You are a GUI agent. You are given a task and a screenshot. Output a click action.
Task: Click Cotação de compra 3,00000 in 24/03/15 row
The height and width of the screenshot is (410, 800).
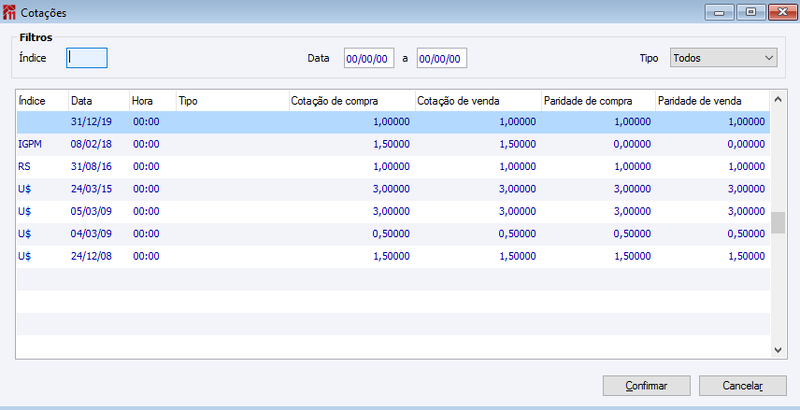[x=391, y=189]
